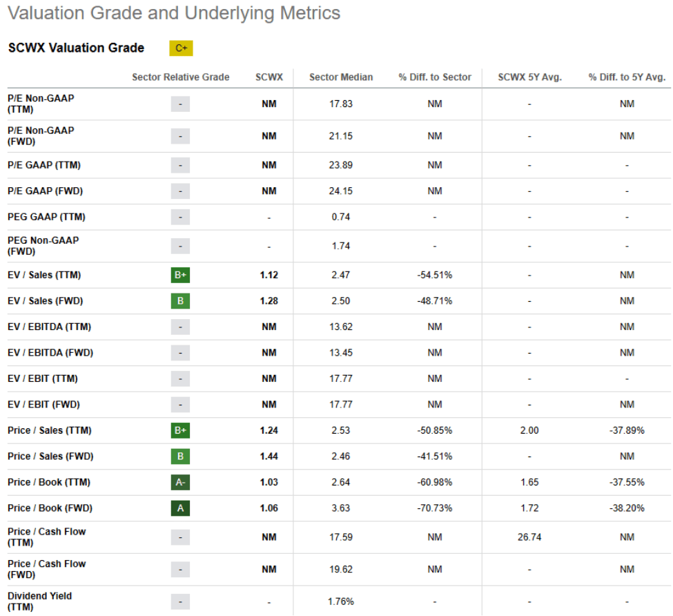Viewport: 673px width, 616px height.
Task: Select the SCWX 5Y Avg. column header
Action: [x=529, y=77]
